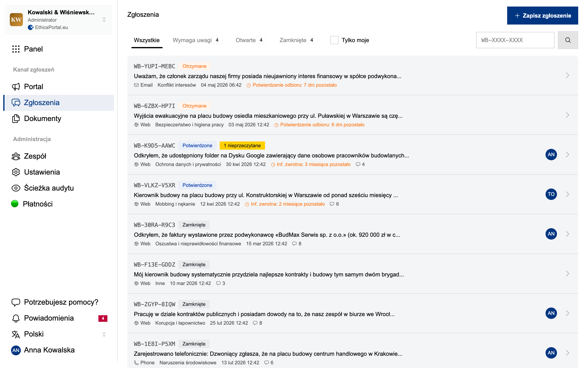Switch to the Otwarte tab
The height and width of the screenshot is (368, 588).
coord(251,40)
